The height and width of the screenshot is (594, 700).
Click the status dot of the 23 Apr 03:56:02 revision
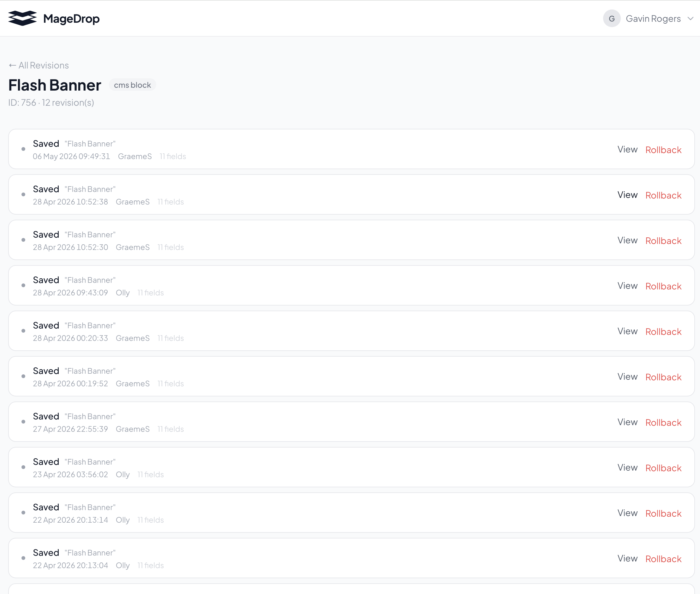click(x=23, y=467)
